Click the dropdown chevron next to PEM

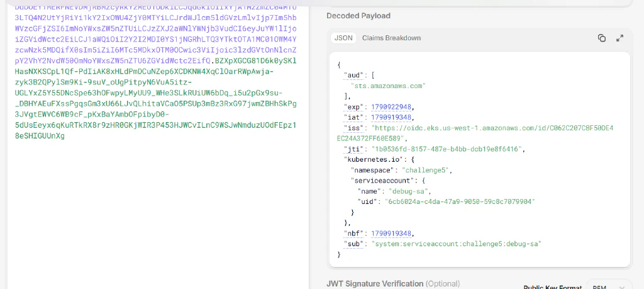click(622, 287)
